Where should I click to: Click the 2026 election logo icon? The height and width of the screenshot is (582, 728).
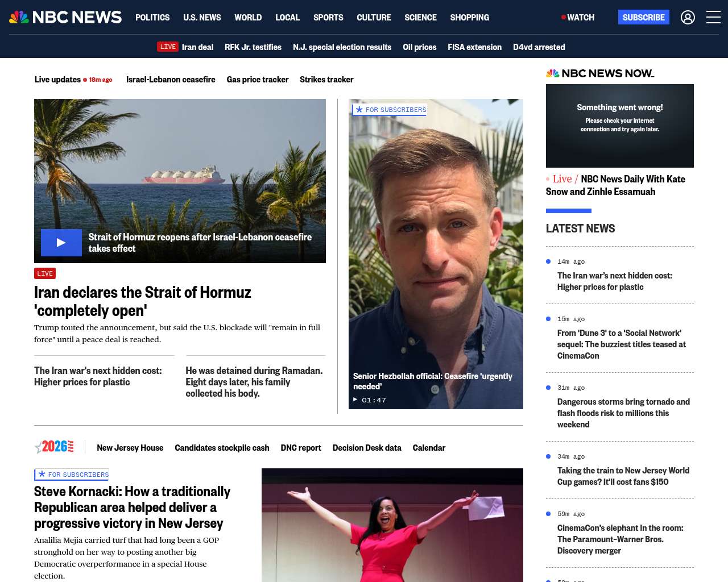point(55,447)
